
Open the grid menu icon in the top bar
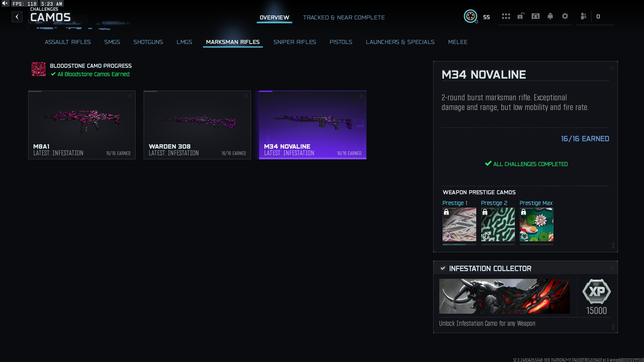[x=506, y=16]
